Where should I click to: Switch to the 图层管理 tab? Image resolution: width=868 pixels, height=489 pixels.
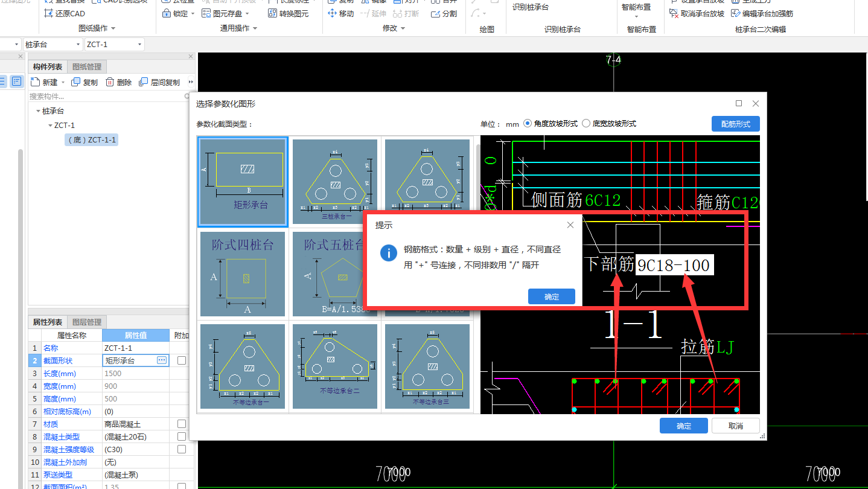pyautogui.click(x=86, y=322)
